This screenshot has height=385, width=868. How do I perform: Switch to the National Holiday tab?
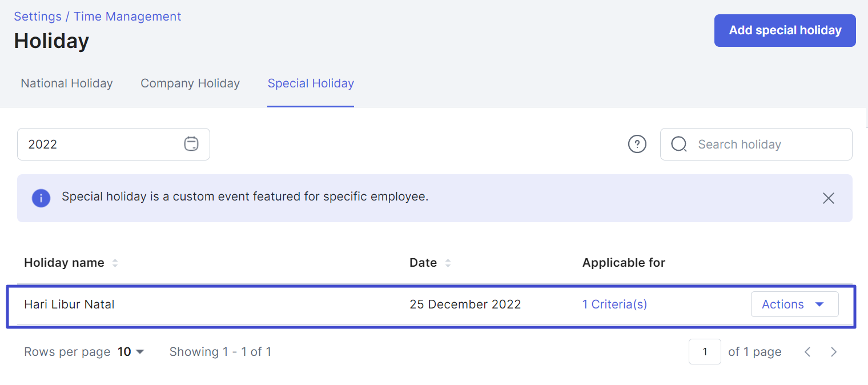pos(67,83)
